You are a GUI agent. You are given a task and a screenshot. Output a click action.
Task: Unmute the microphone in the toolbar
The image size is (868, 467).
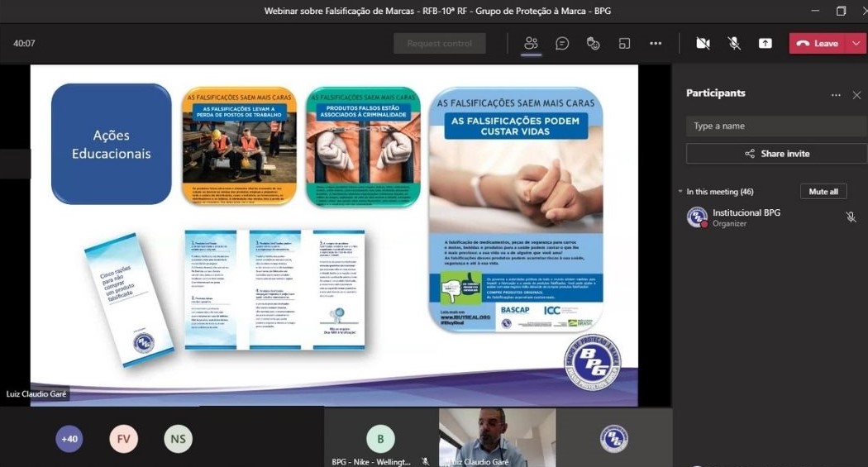(734, 44)
